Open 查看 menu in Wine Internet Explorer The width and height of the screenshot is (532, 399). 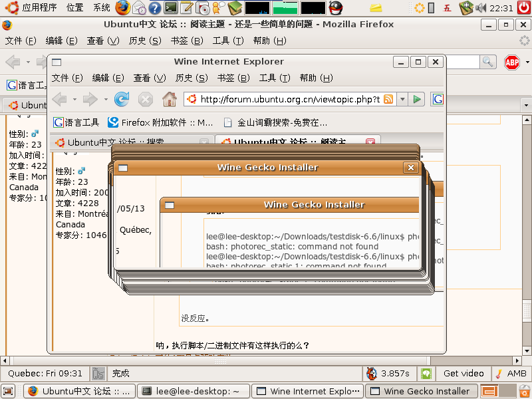[150, 78]
